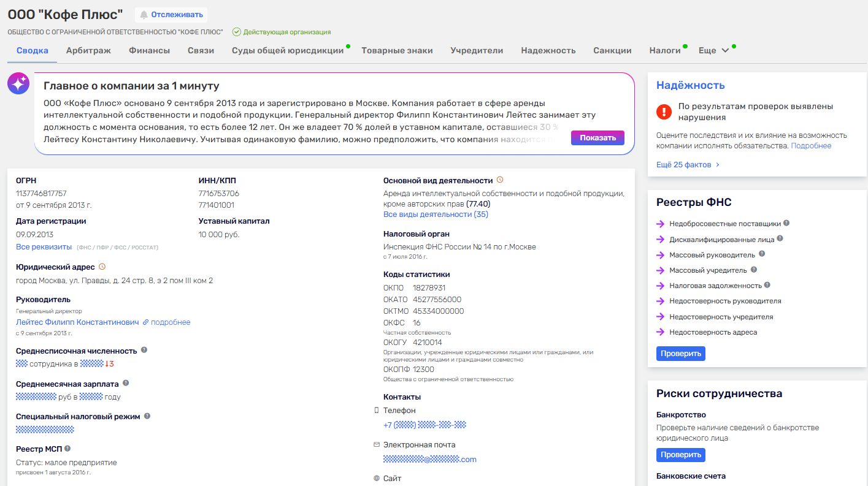Open the Надежность tab
Screen dimensions: 868x486
[x=548, y=50]
